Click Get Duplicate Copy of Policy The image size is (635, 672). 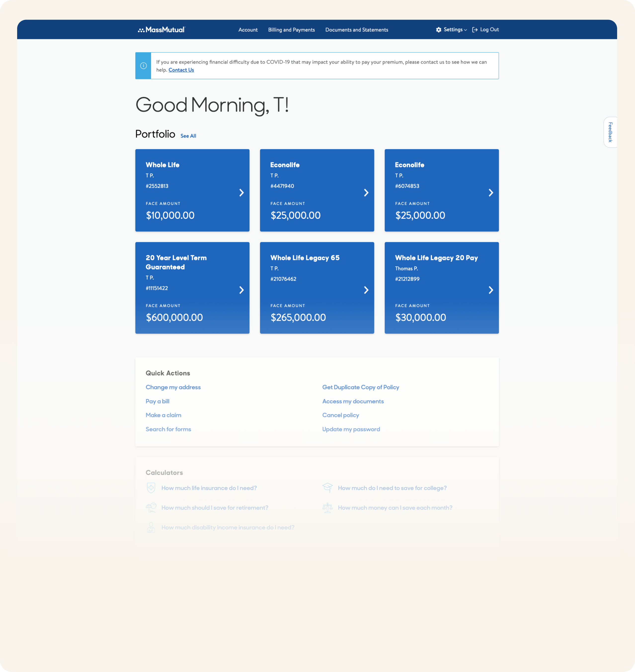point(360,387)
